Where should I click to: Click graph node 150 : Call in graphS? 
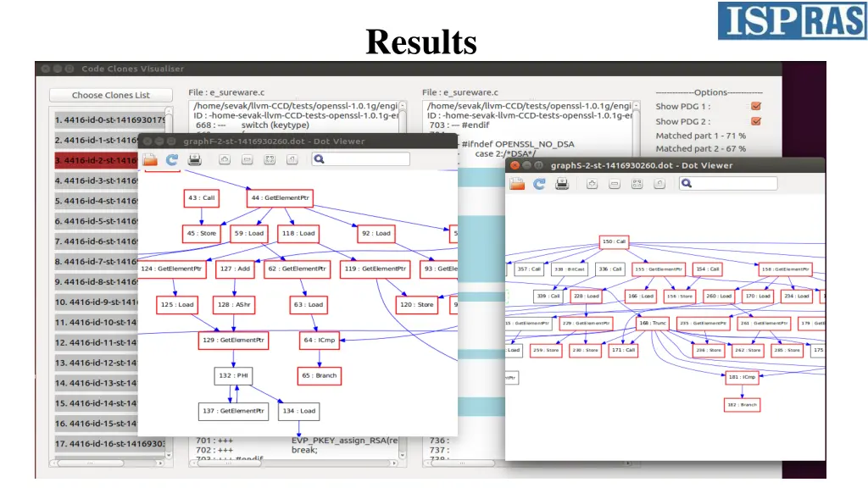(614, 241)
